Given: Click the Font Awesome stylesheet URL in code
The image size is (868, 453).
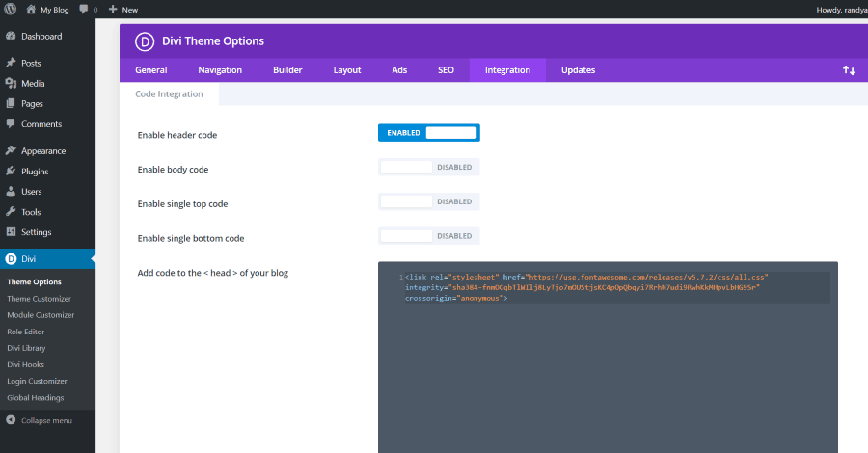Looking at the screenshot, I should coord(646,277).
